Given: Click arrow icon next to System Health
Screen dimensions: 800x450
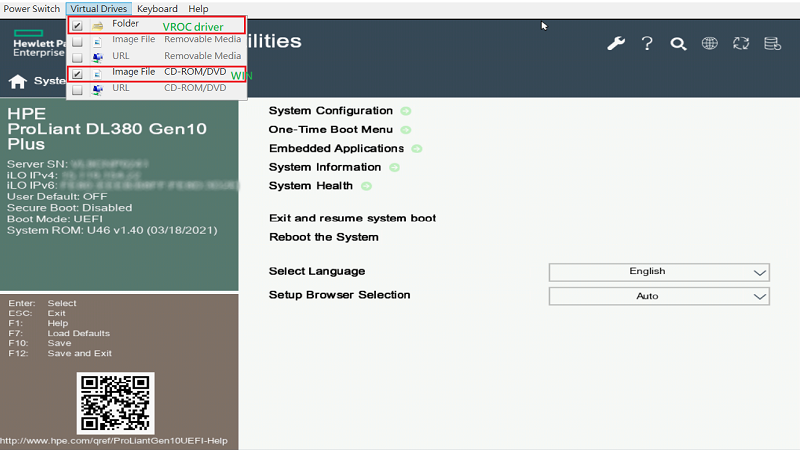Looking at the screenshot, I should [367, 186].
